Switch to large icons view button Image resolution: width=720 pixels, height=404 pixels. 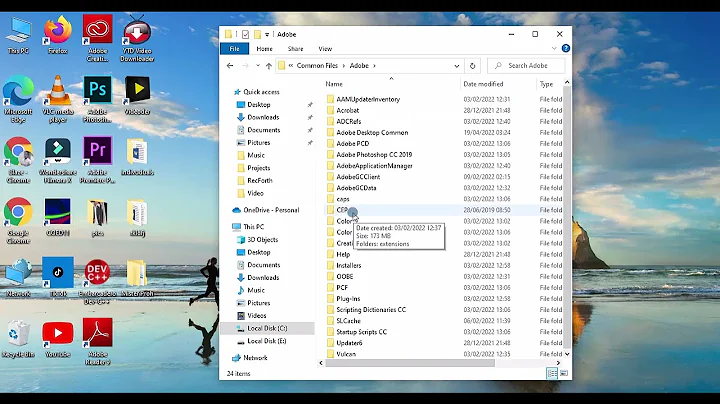(x=564, y=373)
